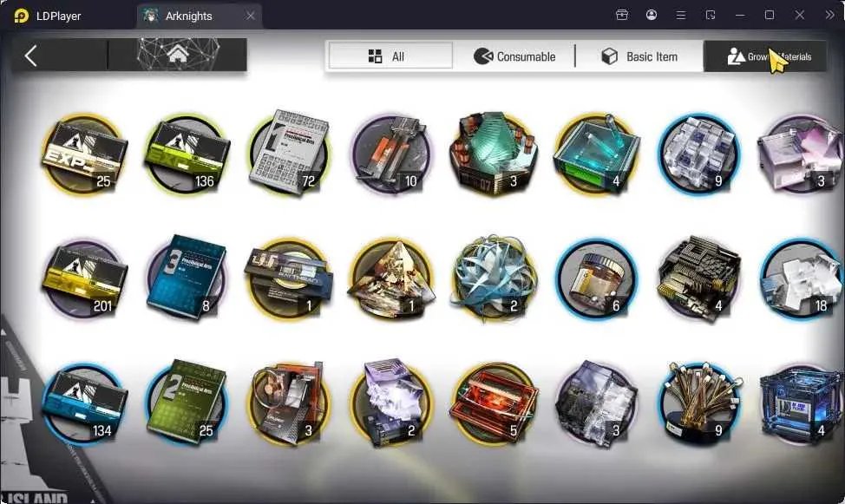Open the LDPlayer store icon in title bar
845x504 pixels.
tap(622, 15)
